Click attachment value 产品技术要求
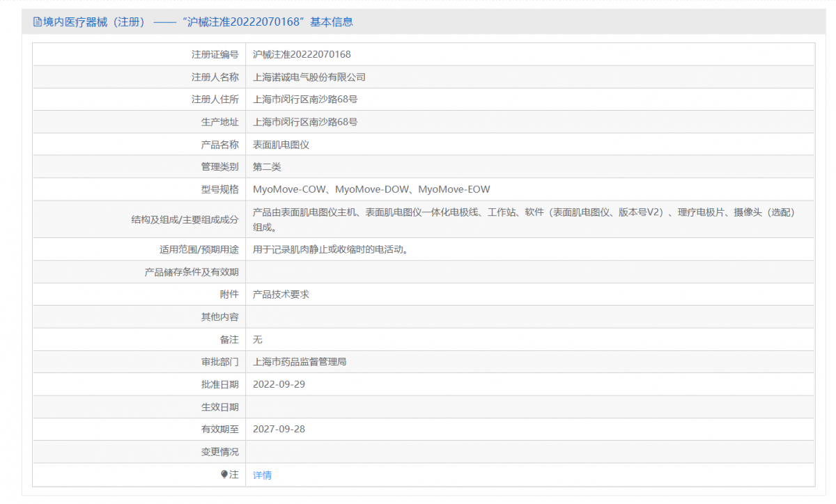Screen dimensions: 836x504 tap(281, 294)
